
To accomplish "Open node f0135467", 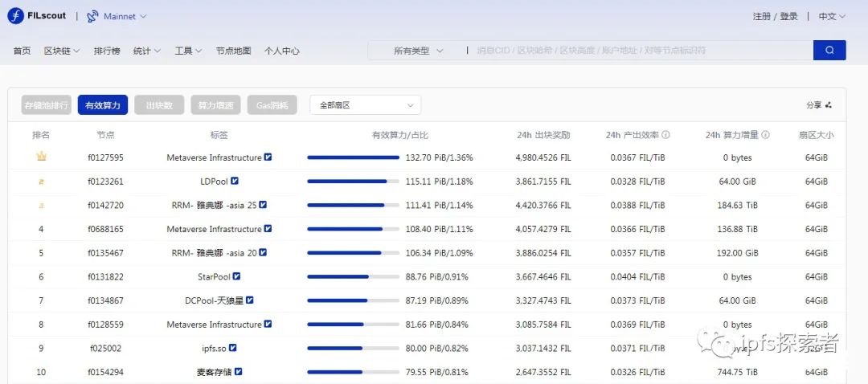I will [106, 253].
